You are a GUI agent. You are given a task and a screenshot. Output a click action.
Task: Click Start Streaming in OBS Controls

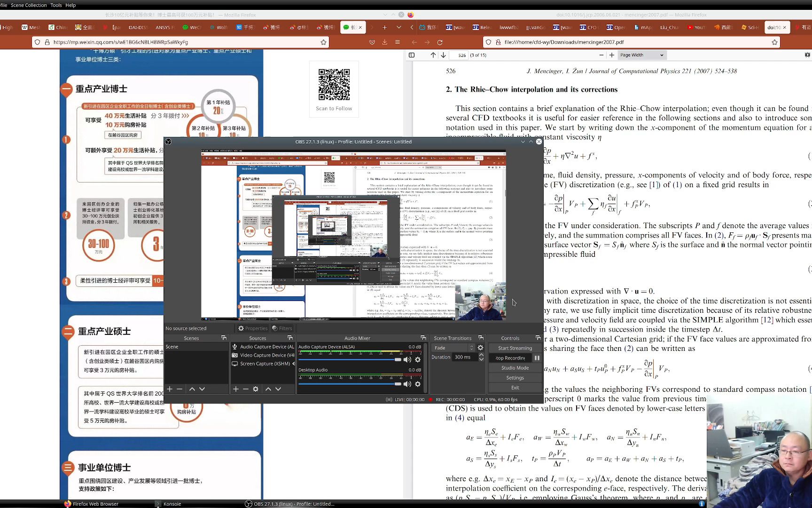[515, 348]
